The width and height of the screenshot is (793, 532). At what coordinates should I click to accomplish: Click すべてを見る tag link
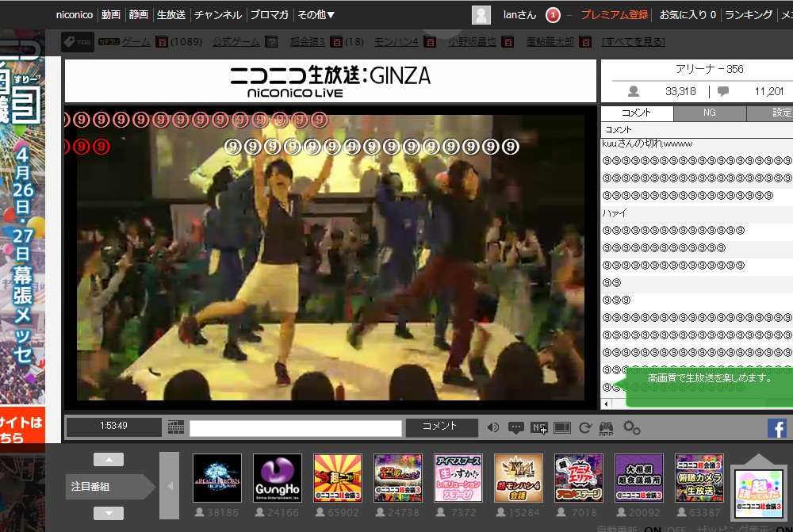pyautogui.click(x=633, y=42)
